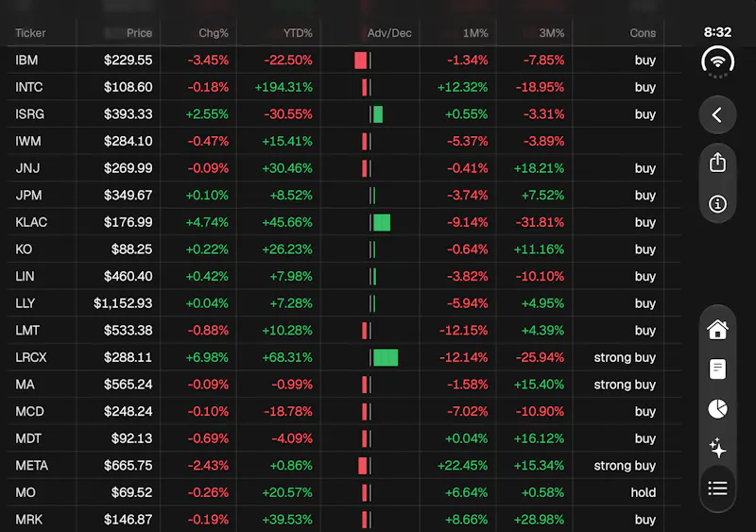The width and height of the screenshot is (756, 532).
Task: Select the MDT ticker
Action: click(x=28, y=438)
